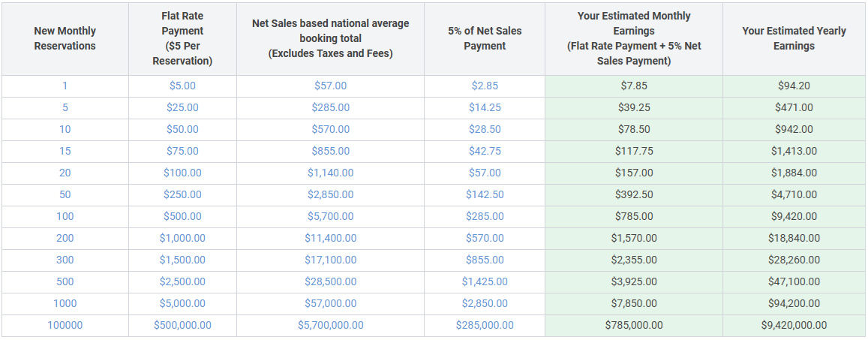Select the Your Estimated Monthly Earnings header
This screenshot has width=868, height=340.
click(634, 38)
